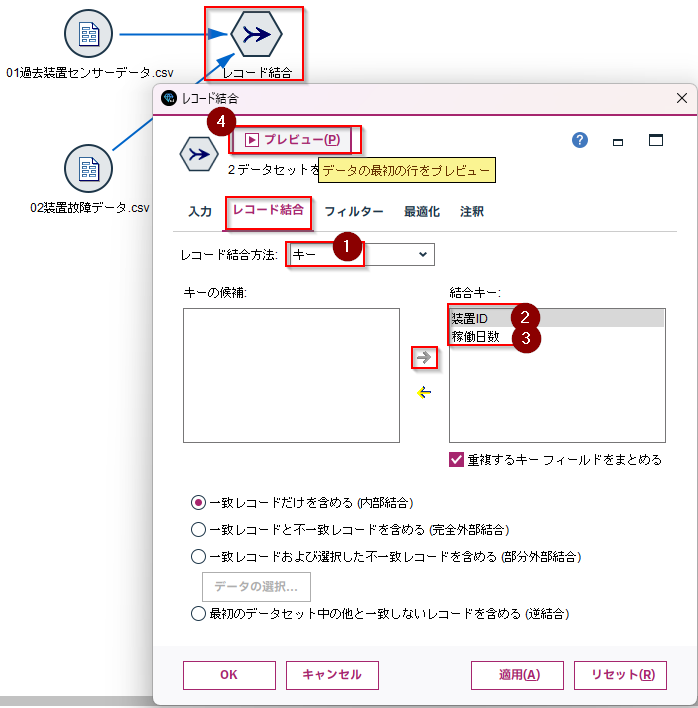Maximize the レコード結合 dialog panel
This screenshot has height=708, width=698.
tap(656, 140)
